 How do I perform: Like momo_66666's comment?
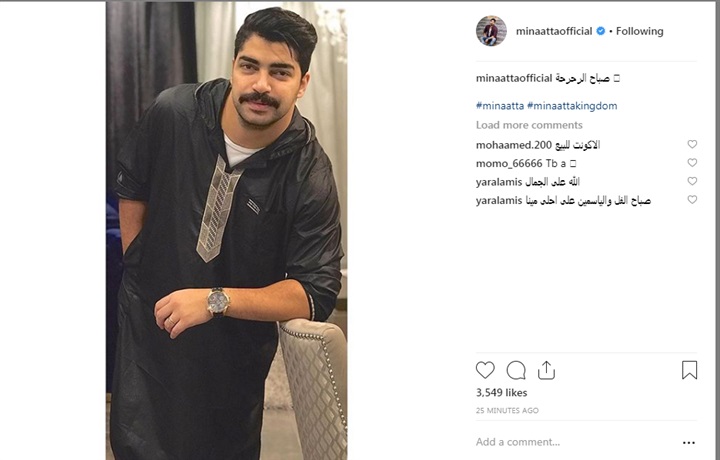692,163
